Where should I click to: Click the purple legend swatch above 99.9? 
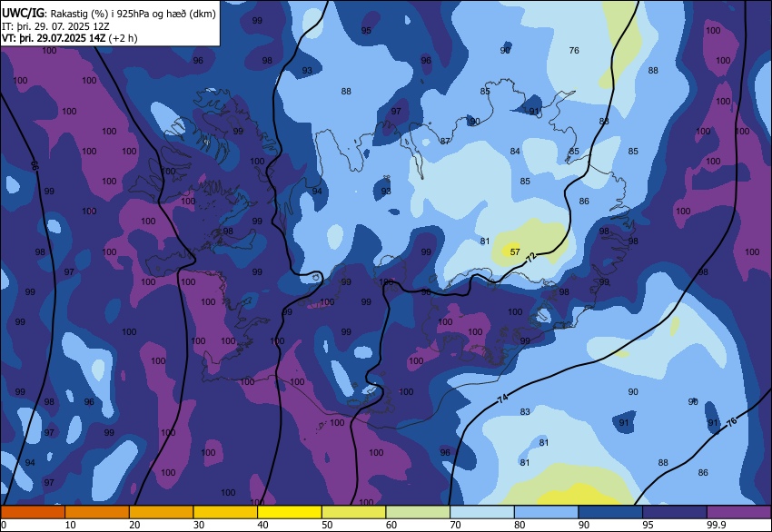pos(739,512)
